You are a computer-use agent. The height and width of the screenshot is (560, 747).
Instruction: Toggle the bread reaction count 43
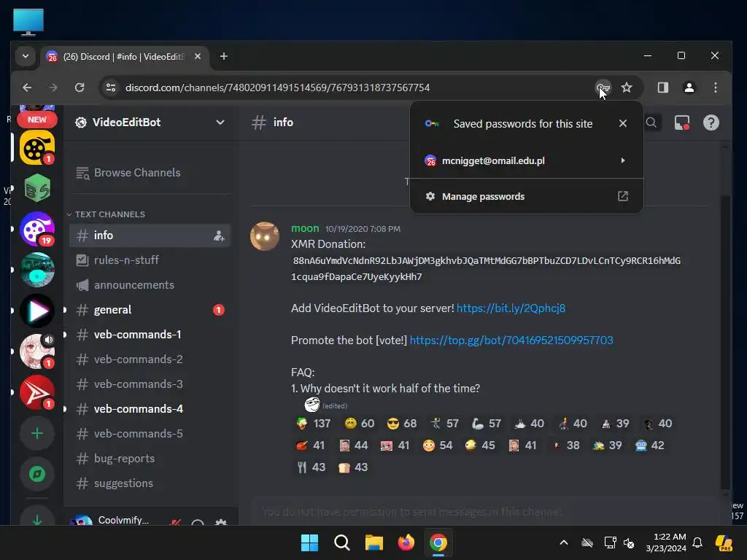pos(353,467)
